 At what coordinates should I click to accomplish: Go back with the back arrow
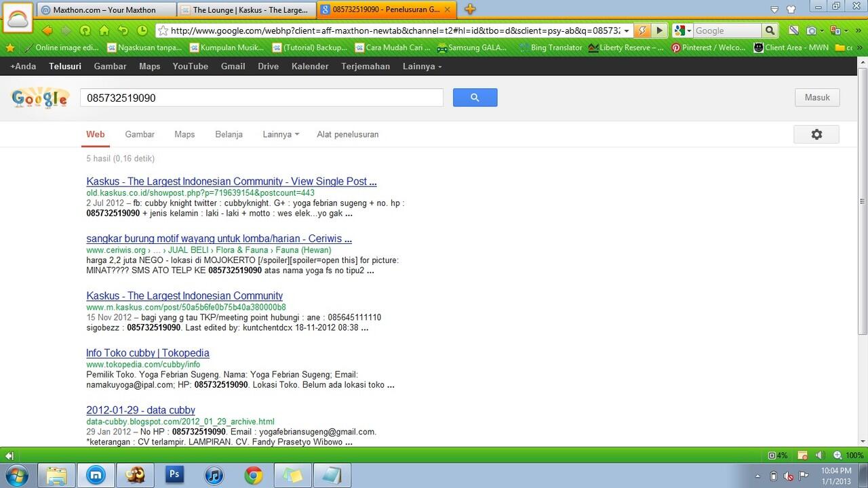pyautogui.click(x=47, y=30)
